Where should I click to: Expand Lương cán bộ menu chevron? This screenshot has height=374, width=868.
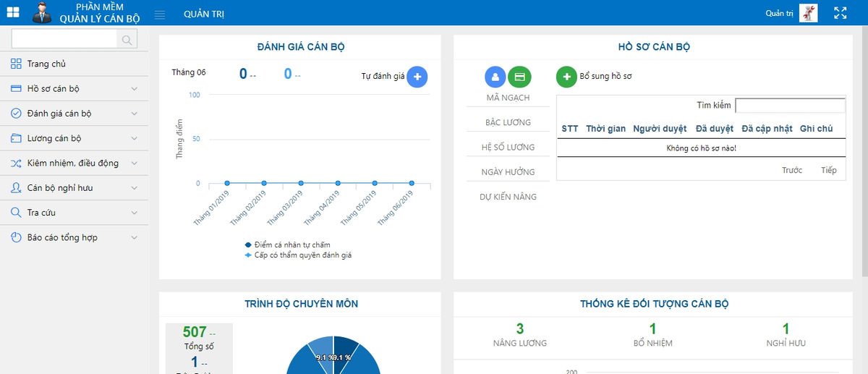[134, 138]
